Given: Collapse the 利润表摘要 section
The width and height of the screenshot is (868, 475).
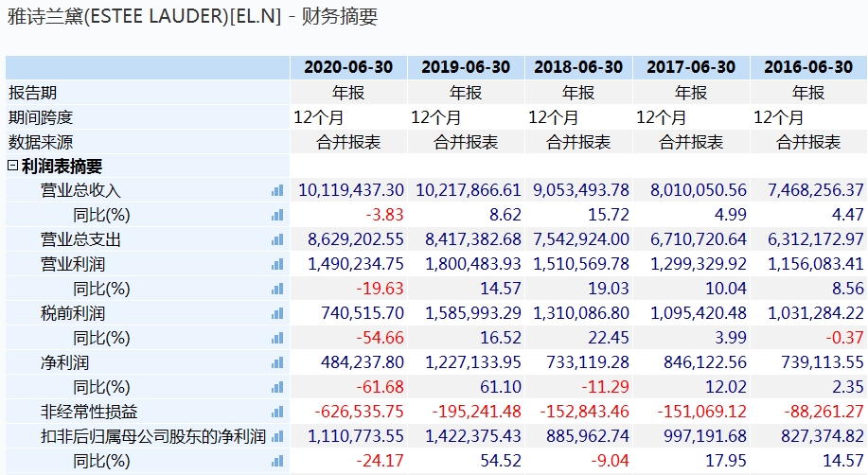Looking at the screenshot, I should click(12, 166).
